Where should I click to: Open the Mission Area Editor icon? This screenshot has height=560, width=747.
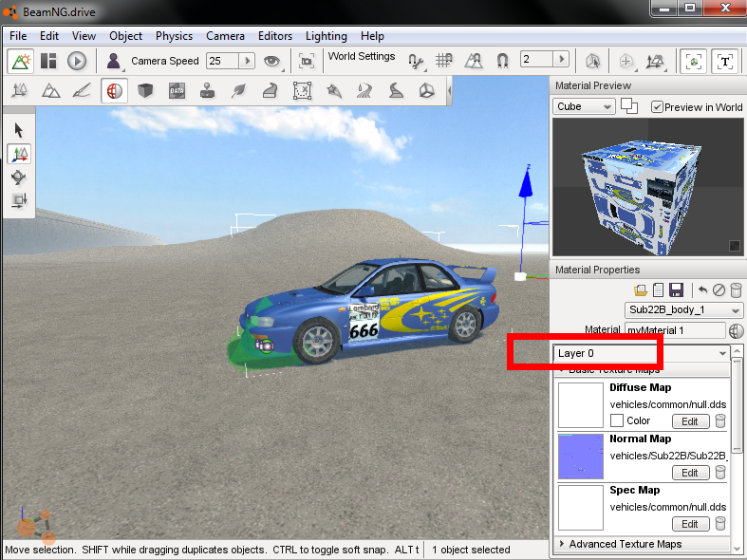click(302, 90)
